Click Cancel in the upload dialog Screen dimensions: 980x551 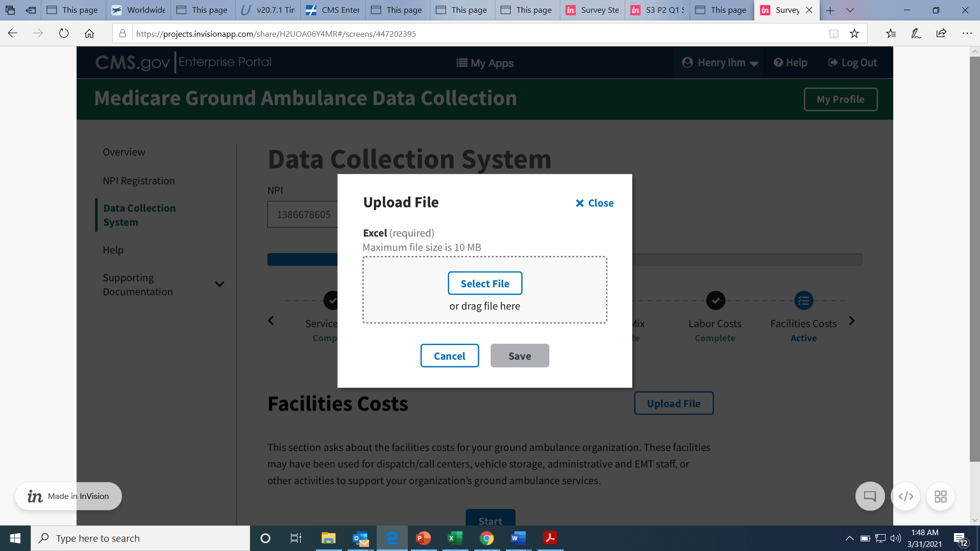449,356
